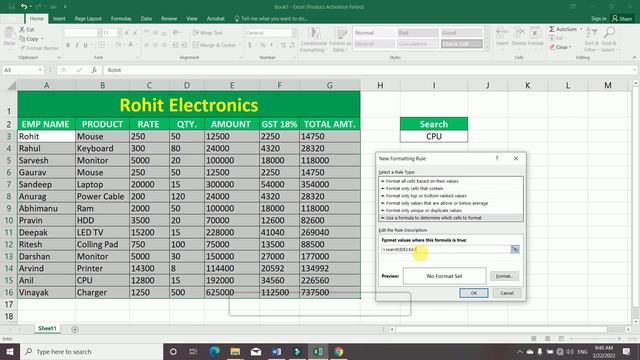The height and width of the screenshot is (360, 640).
Task: Open the Excel app in the taskbar
Action: point(318,351)
